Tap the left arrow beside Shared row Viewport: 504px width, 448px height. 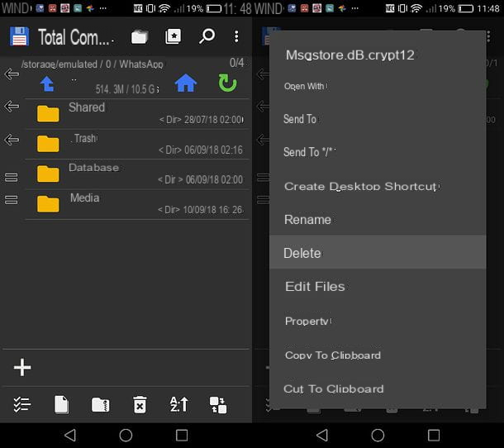[12, 106]
